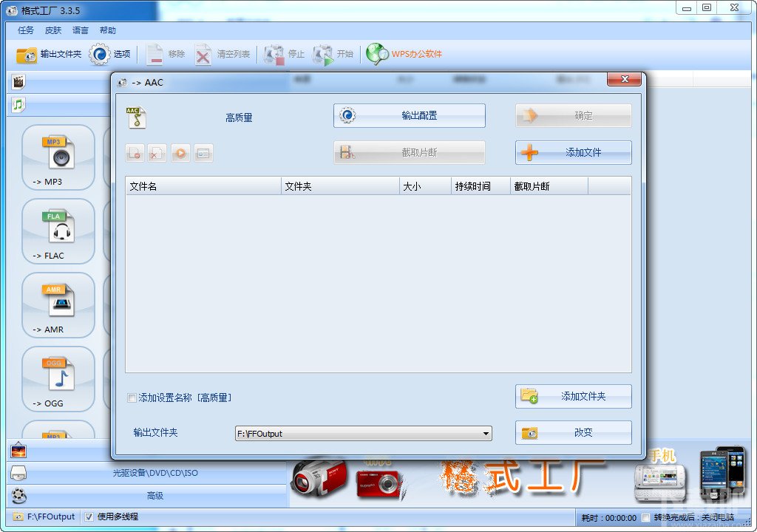This screenshot has width=757, height=532.
Task: Click the 停止 toolbar button
Action: (x=284, y=54)
